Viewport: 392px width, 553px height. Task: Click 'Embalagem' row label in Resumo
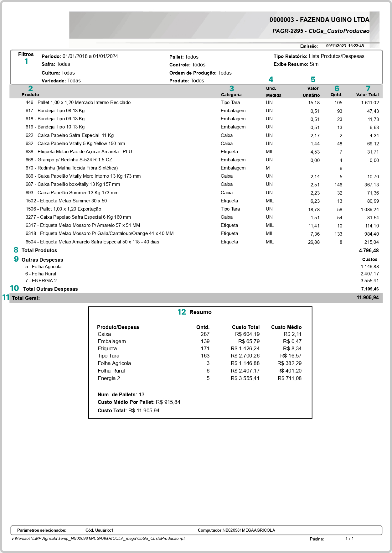pyautogui.click(x=112, y=342)
